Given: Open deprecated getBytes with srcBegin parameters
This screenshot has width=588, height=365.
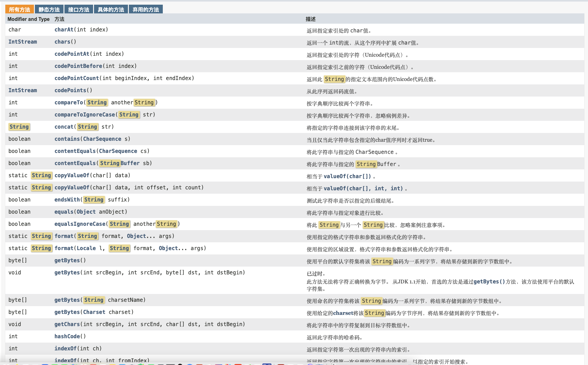Looking at the screenshot, I should [x=67, y=273].
